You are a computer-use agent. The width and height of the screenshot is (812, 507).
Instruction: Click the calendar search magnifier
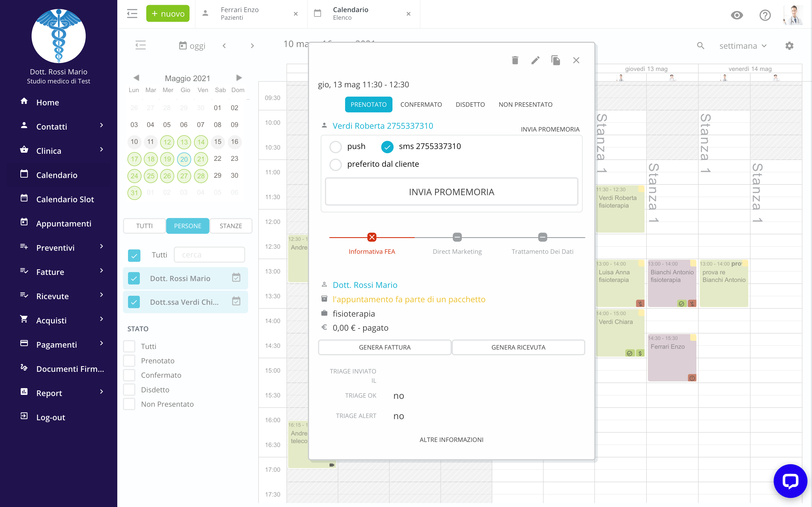point(700,46)
